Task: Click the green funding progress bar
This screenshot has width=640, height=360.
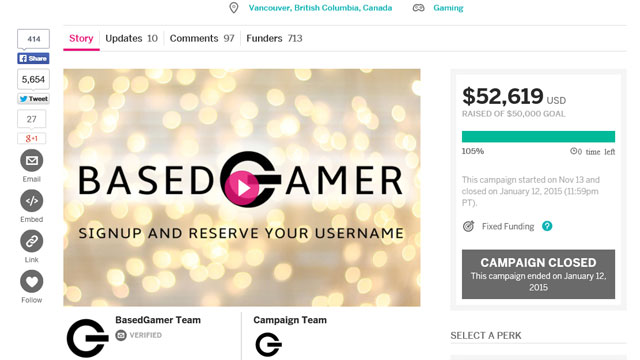Action: click(538, 136)
